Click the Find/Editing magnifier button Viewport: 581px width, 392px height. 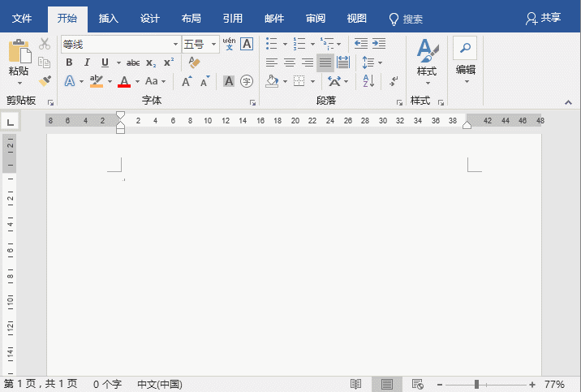tap(465, 49)
